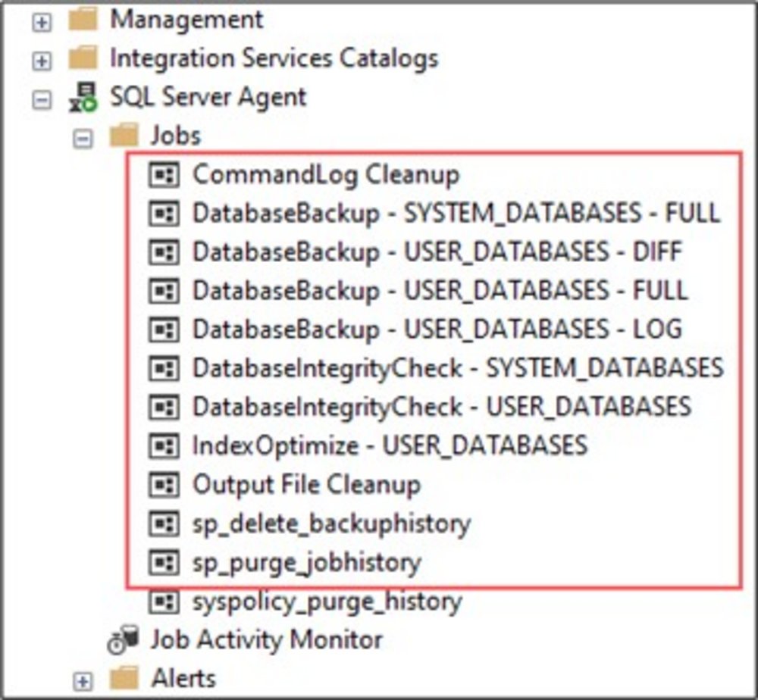
Task: Click the Output File Cleanup job icon
Action: (x=164, y=484)
